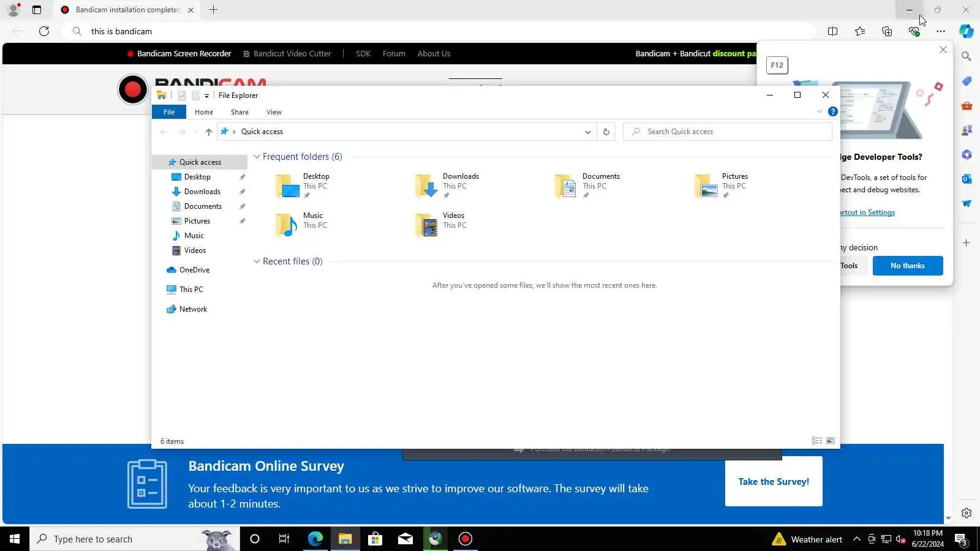Switch File Explorer to details view
The height and width of the screenshot is (551, 980).
pyautogui.click(x=817, y=441)
